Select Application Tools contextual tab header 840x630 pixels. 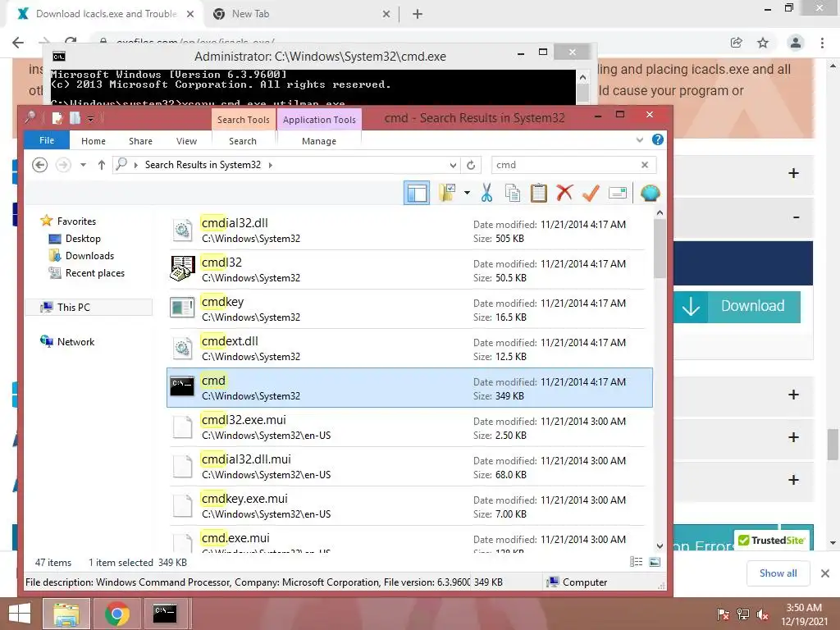pyautogui.click(x=319, y=120)
